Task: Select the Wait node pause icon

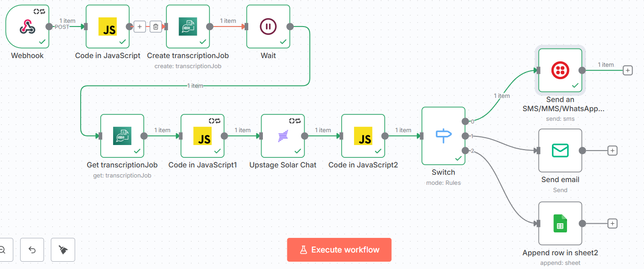Action: click(268, 27)
